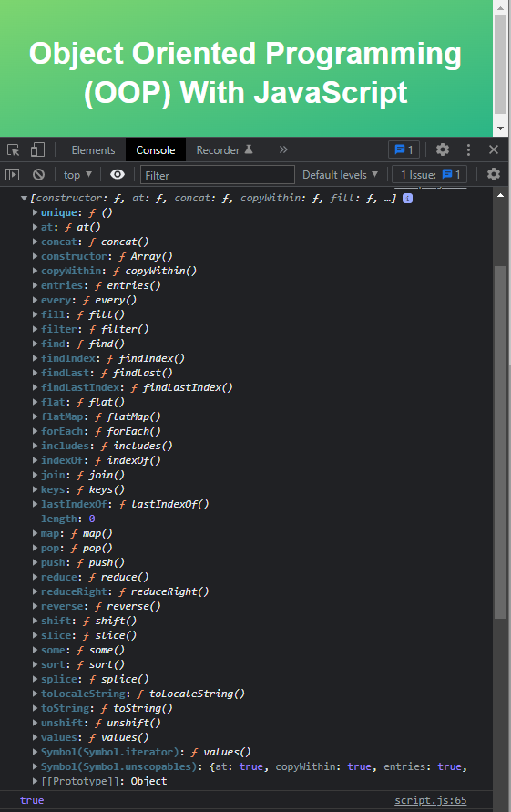Viewport: 511px width, 812px height.
Task: Open the 1 Issue counter button
Action: (x=429, y=174)
